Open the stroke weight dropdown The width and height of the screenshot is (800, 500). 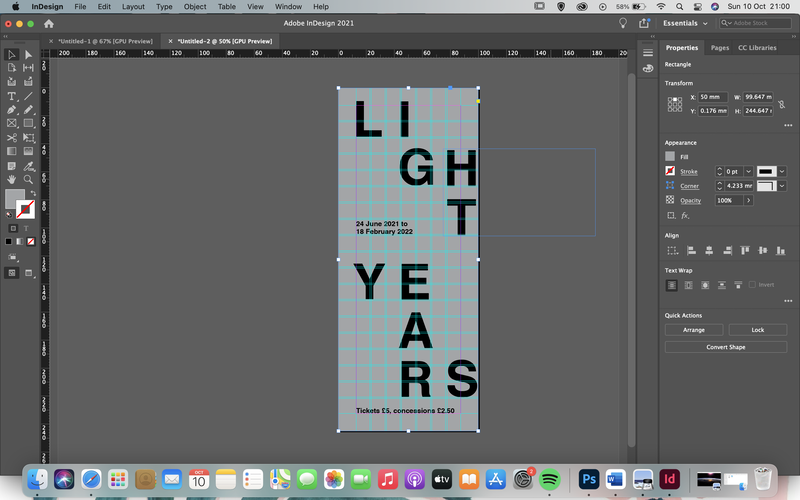coord(748,171)
